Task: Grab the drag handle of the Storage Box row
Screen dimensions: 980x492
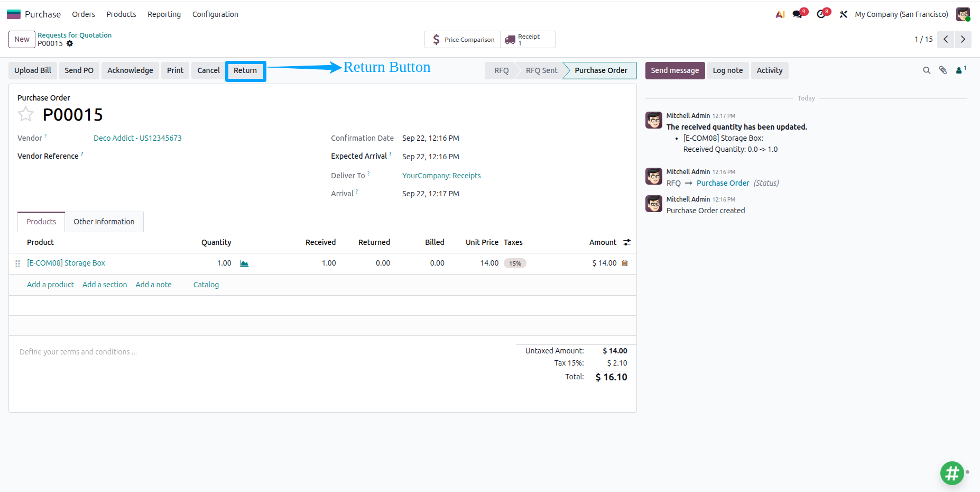Action: coord(17,263)
